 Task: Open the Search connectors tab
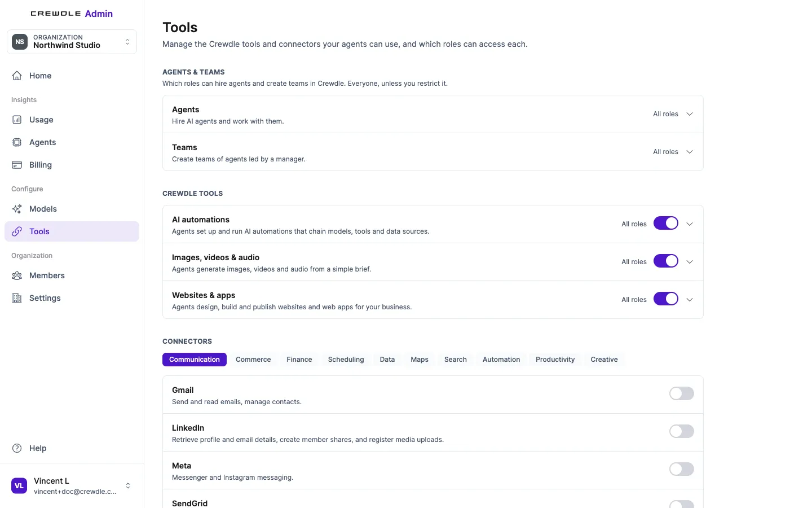point(456,360)
